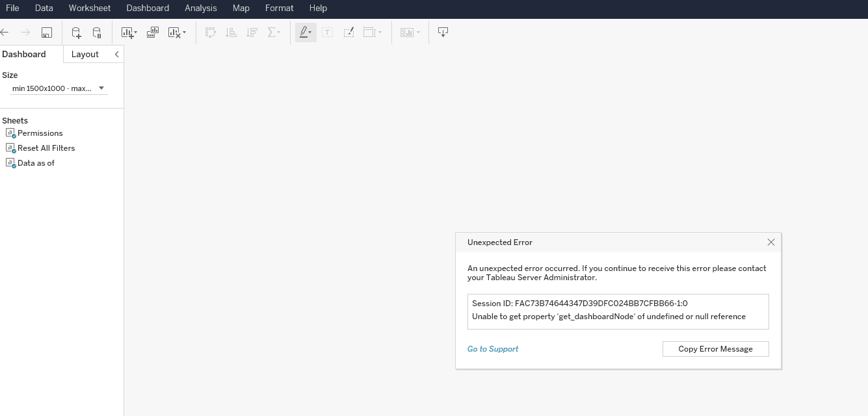The height and width of the screenshot is (416, 868).
Task: Open the Dashboard menu
Action: pyautogui.click(x=148, y=8)
